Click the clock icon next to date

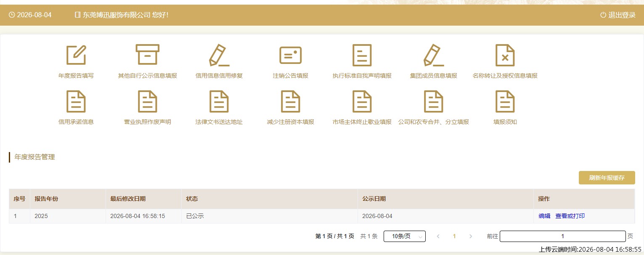12,15
